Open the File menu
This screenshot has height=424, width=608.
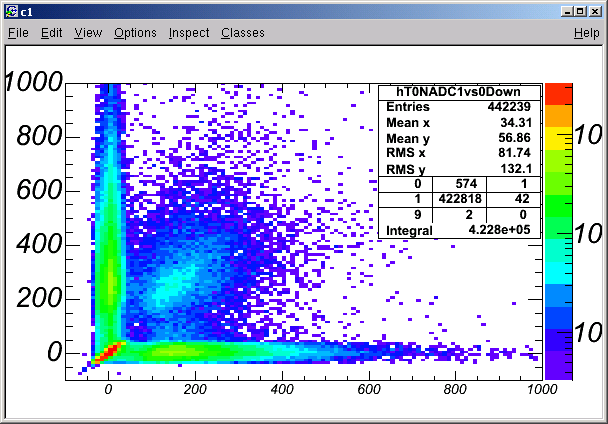click(18, 33)
